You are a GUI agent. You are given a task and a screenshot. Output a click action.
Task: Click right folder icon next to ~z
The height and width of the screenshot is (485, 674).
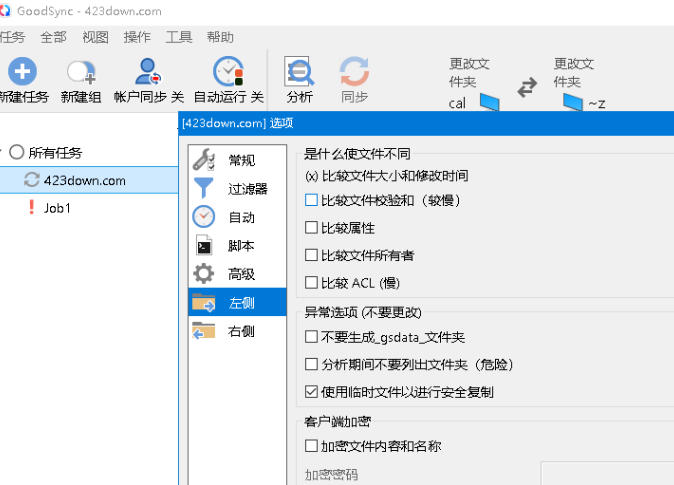(x=573, y=102)
